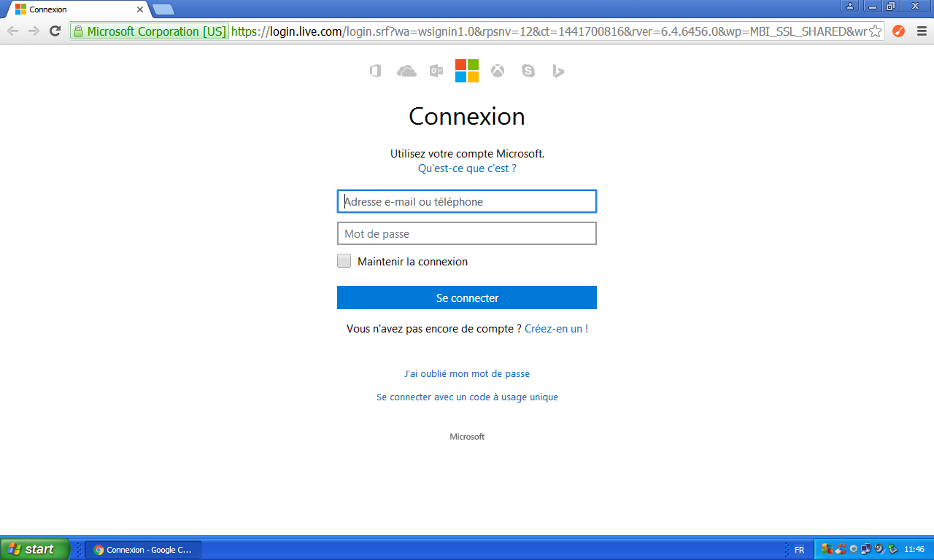The image size is (934, 560).
Task: Focus the Adresse e-mail ou téléphone field
Action: [467, 201]
